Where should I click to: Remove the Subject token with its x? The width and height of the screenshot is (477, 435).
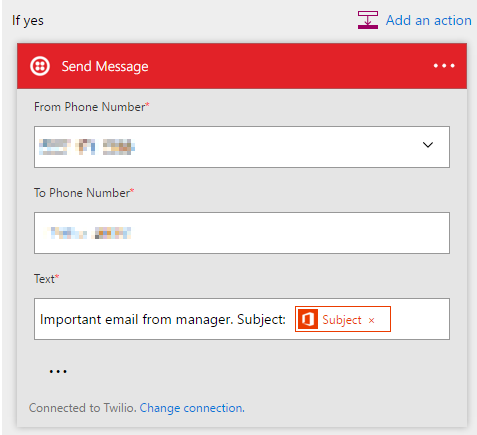371,320
